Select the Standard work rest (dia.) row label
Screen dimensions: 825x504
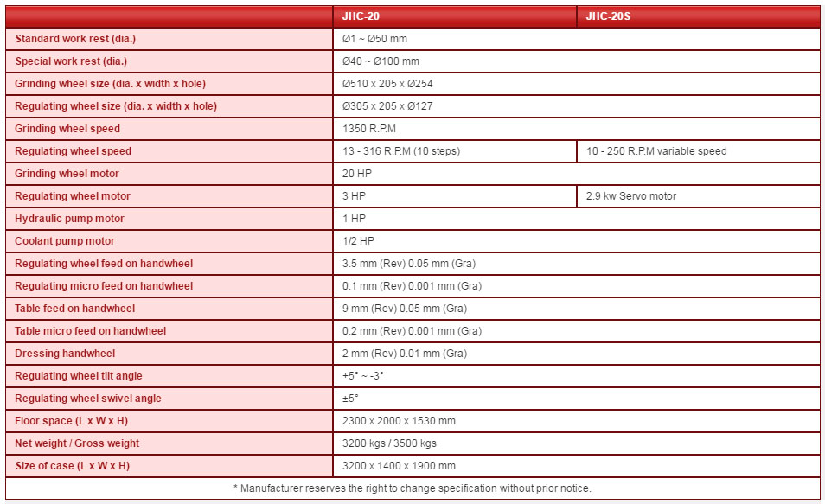click(x=75, y=39)
